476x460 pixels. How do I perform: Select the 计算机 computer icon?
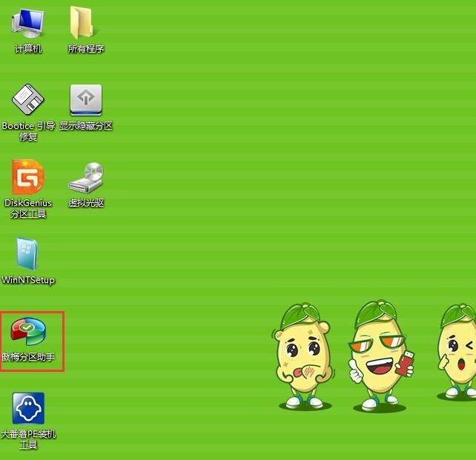27,22
